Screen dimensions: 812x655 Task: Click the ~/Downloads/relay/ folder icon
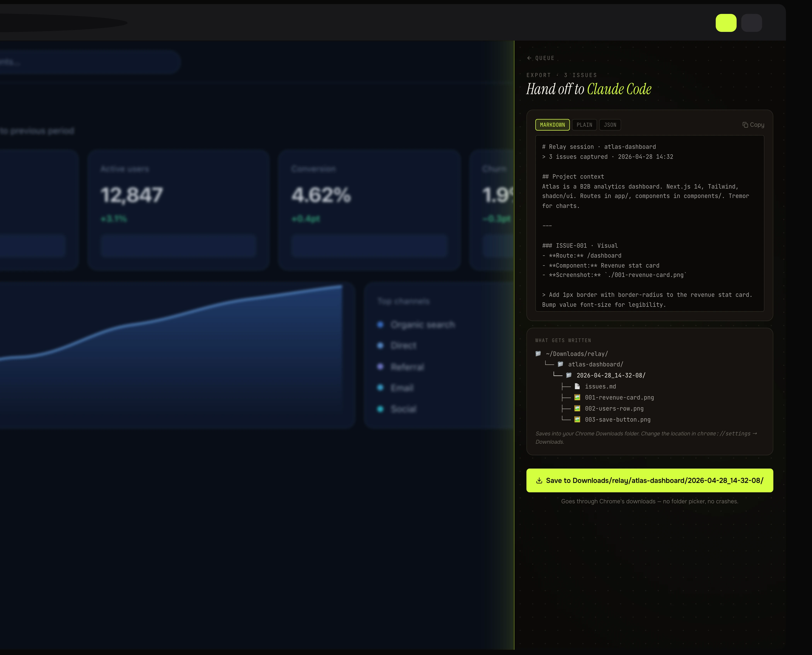538,354
